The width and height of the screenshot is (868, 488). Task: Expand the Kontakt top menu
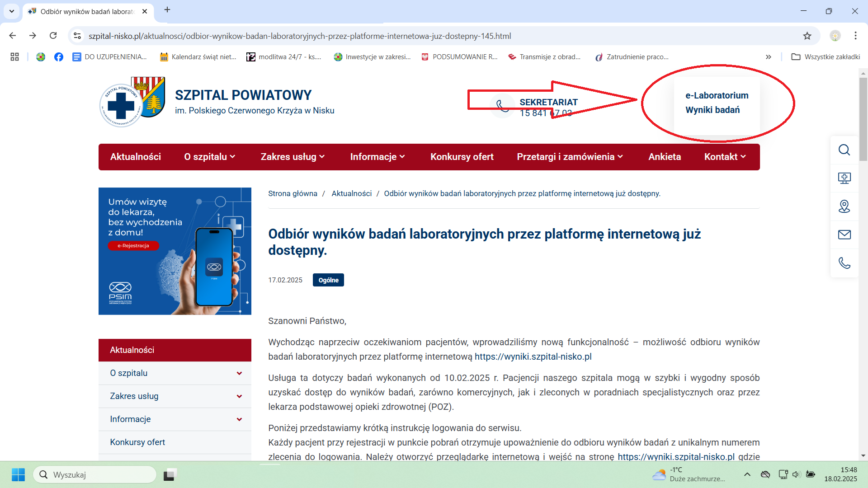(x=725, y=157)
